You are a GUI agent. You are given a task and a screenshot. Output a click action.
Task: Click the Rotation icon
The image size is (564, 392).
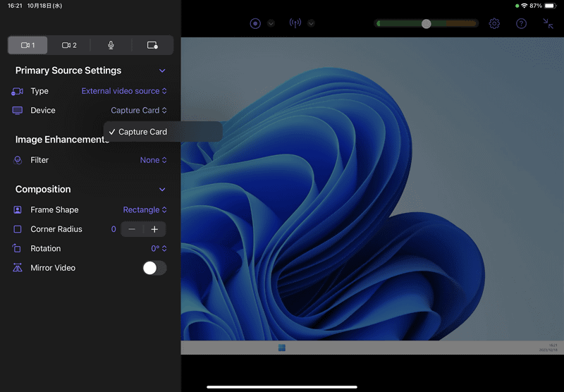coord(16,248)
